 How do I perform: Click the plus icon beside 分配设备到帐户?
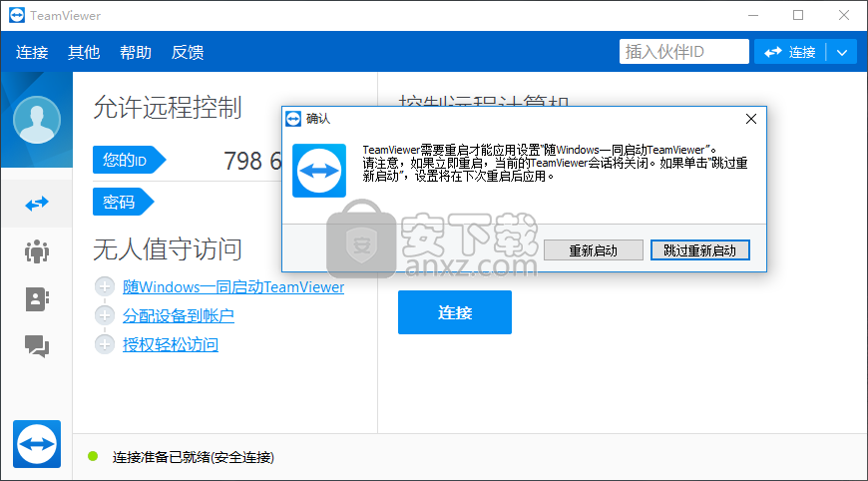coord(104,315)
